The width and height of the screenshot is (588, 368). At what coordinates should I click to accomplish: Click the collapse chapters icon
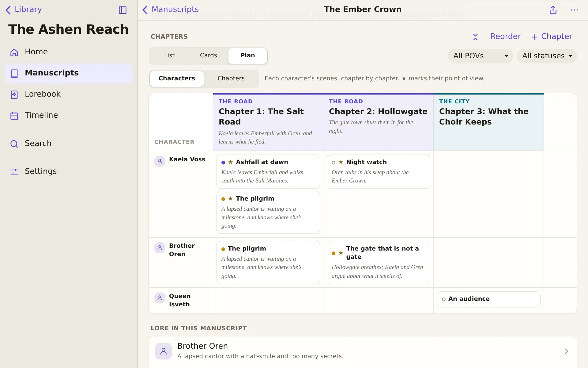point(475,37)
